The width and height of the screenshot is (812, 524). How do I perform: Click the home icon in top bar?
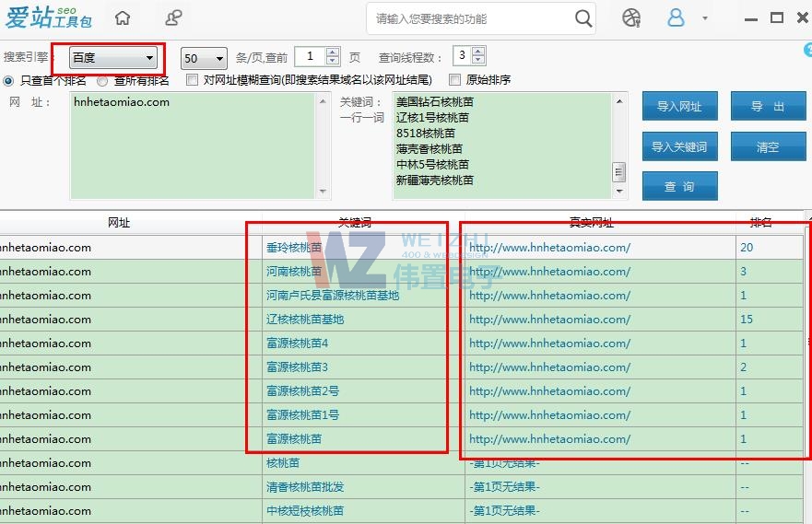[x=123, y=18]
